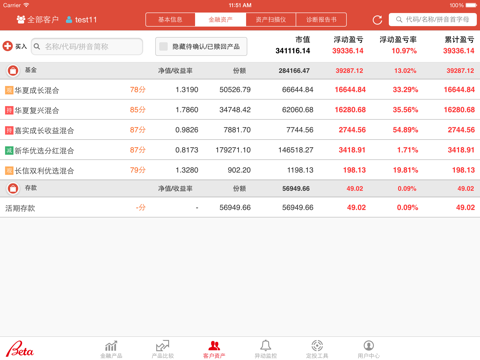Tap profit rate 19.81%

click(x=405, y=170)
